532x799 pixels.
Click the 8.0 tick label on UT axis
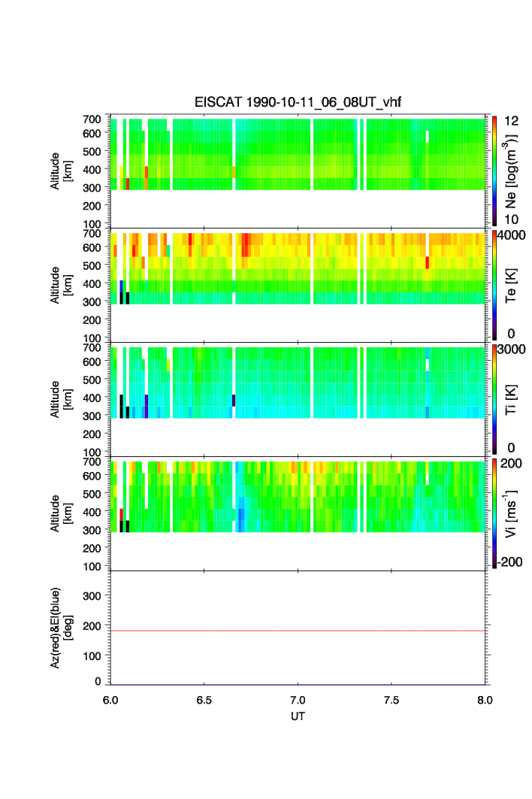pyautogui.click(x=485, y=700)
